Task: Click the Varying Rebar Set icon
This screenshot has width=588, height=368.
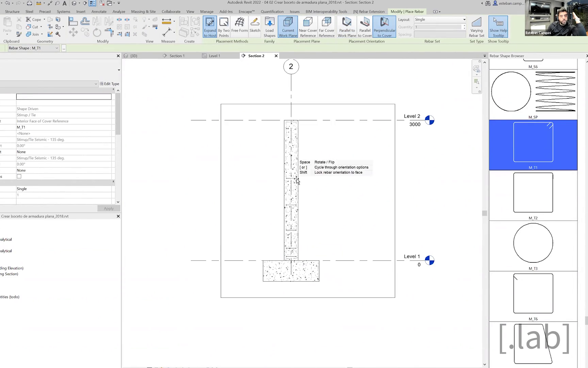Action: pyautogui.click(x=476, y=27)
